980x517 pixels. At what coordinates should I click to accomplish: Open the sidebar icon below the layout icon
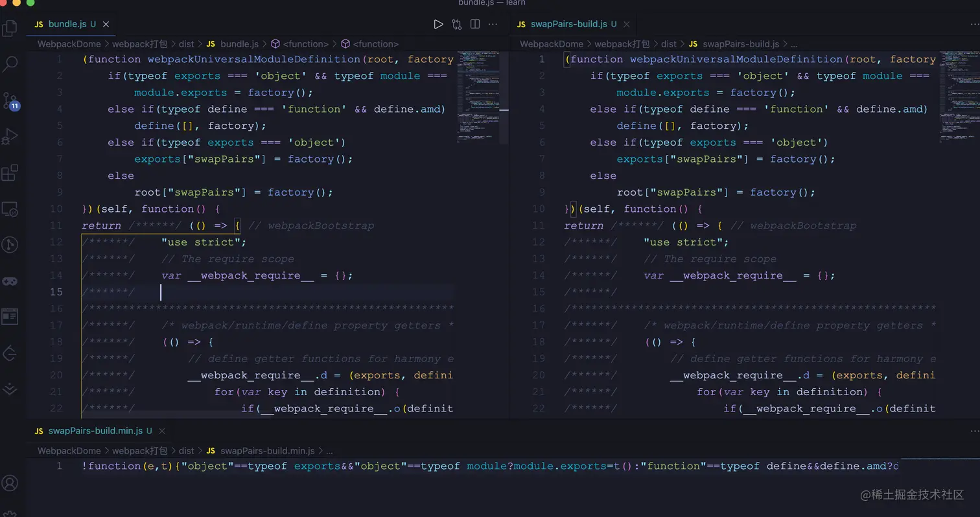pyautogui.click(x=10, y=353)
